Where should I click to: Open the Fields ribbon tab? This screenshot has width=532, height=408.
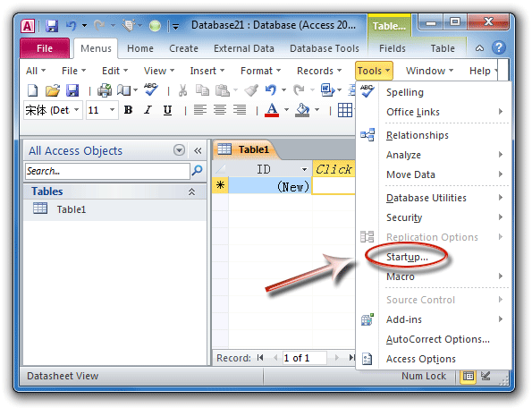[x=393, y=48]
